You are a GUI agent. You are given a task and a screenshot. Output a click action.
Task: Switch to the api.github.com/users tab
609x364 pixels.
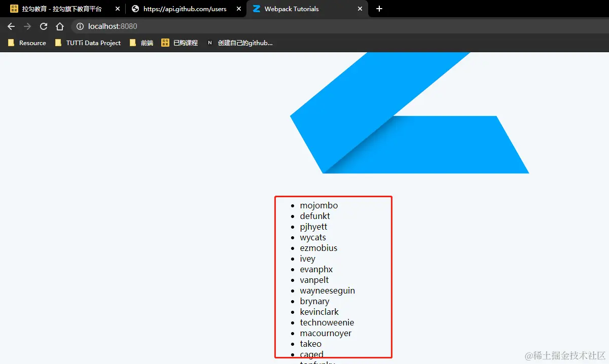point(186,9)
